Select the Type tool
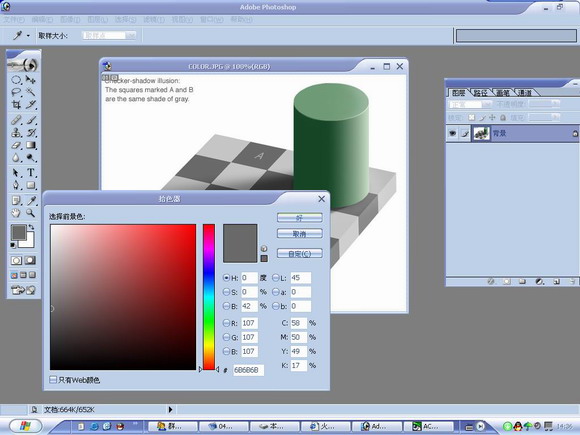 click(31, 172)
